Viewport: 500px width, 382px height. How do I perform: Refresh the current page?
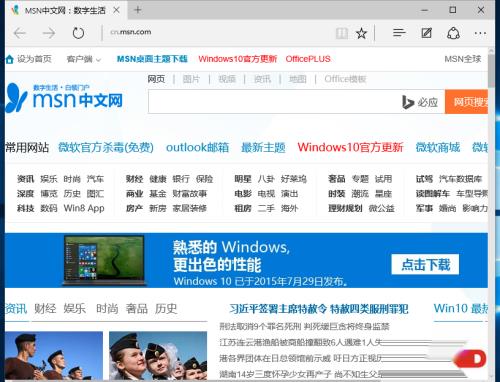pyautogui.click(x=78, y=33)
